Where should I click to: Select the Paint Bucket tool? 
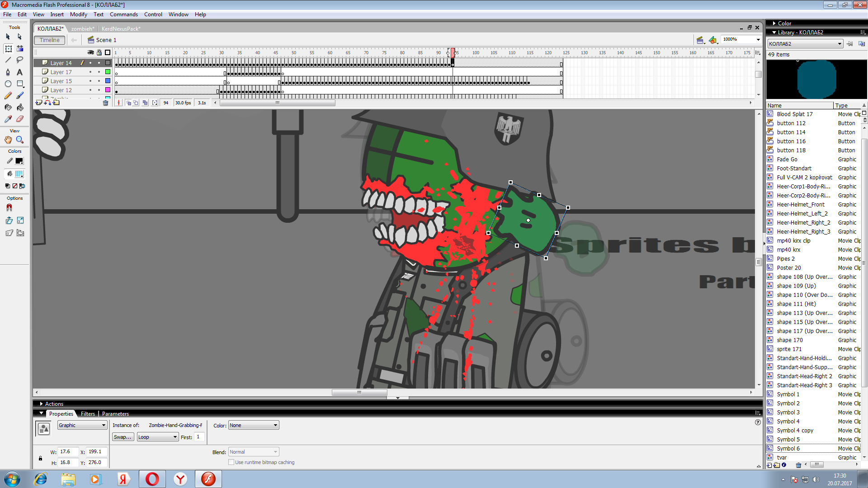coord(19,107)
